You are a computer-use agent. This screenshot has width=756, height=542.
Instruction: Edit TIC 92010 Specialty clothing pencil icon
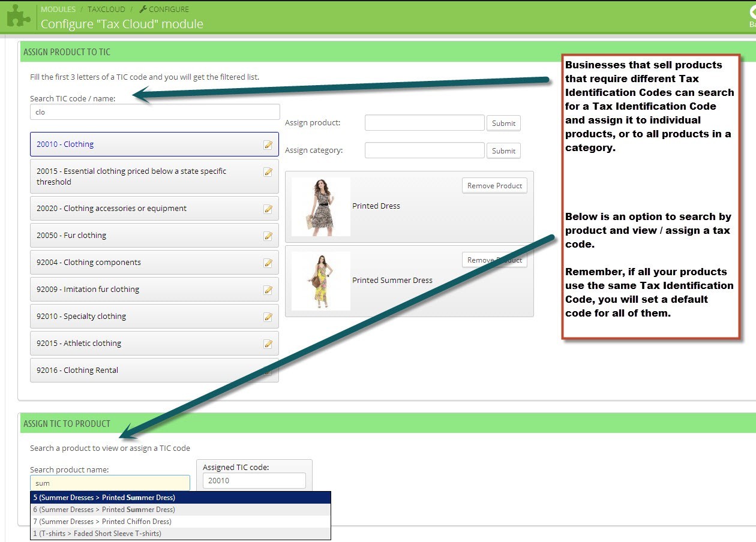[x=268, y=317]
